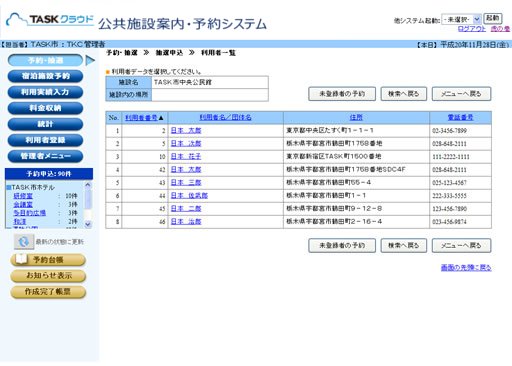Click the 予約台帳 button

48,260
